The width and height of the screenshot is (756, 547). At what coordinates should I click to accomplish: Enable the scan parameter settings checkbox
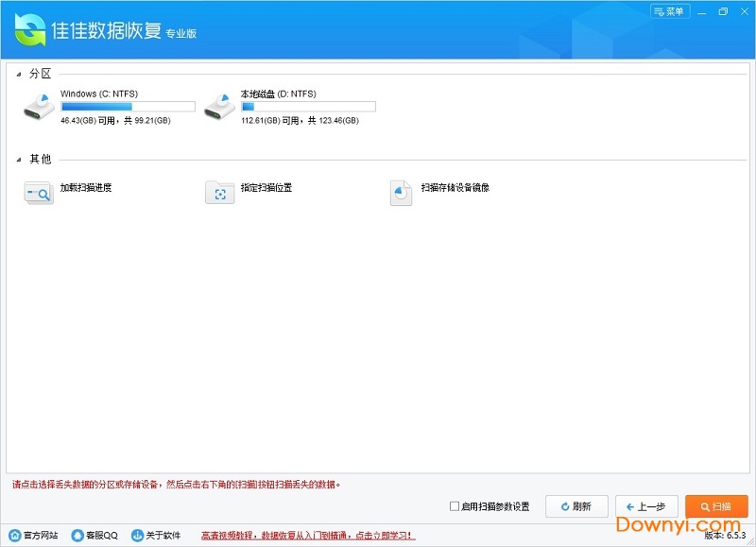[x=455, y=506]
